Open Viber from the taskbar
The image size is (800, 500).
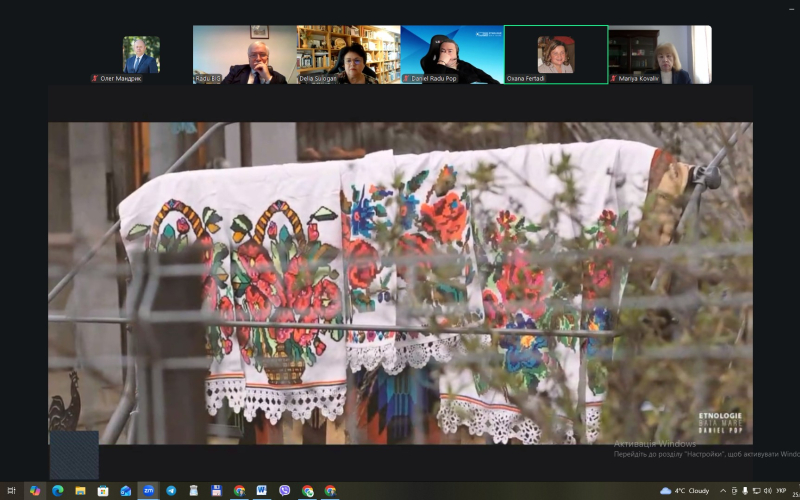(285, 491)
